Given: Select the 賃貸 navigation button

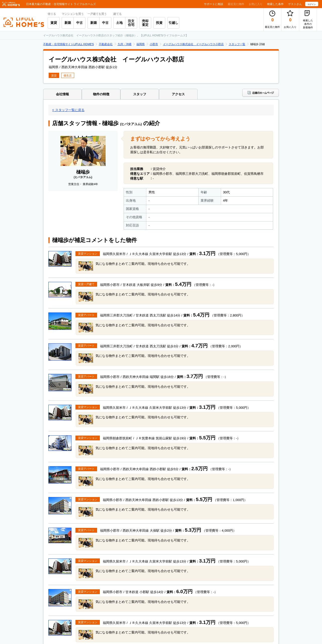Looking at the screenshot, I should tap(54, 23).
